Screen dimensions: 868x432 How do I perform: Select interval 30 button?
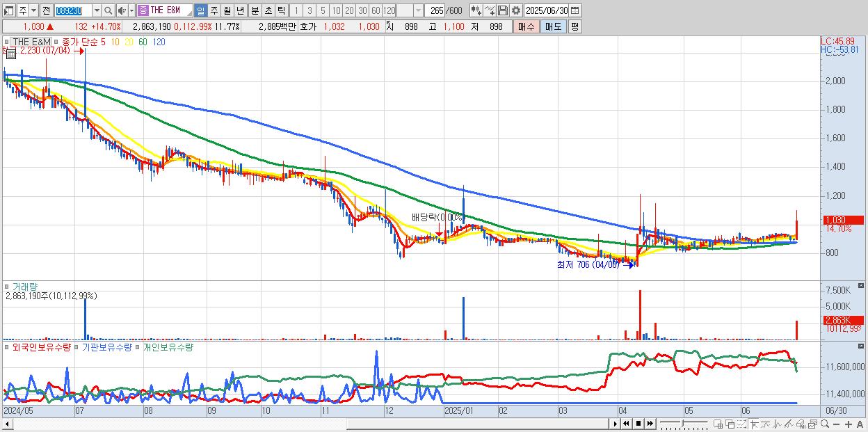(362, 10)
